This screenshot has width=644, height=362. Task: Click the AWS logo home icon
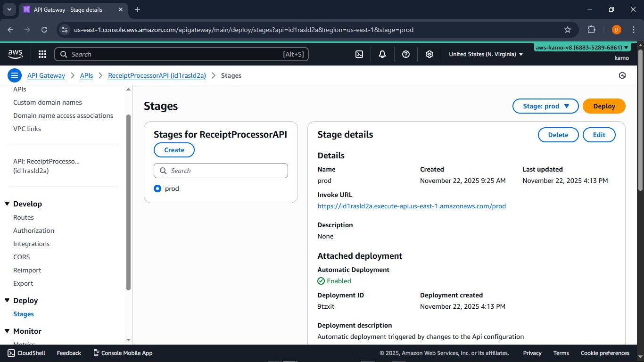tap(16, 54)
